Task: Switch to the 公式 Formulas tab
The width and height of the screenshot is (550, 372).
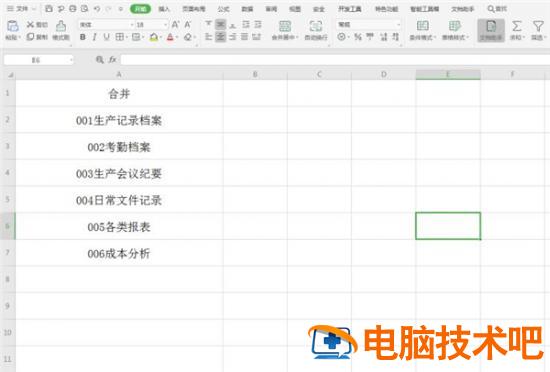Action: pos(223,9)
